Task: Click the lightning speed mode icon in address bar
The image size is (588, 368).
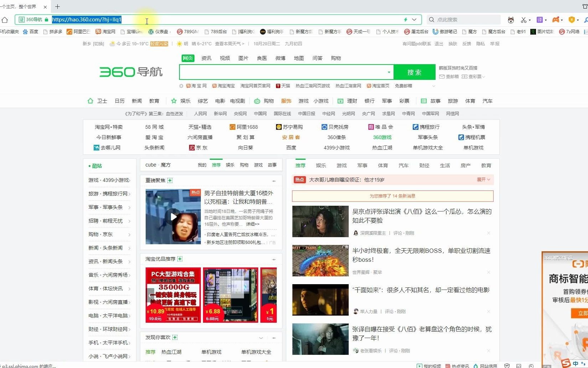Action: coord(405,20)
